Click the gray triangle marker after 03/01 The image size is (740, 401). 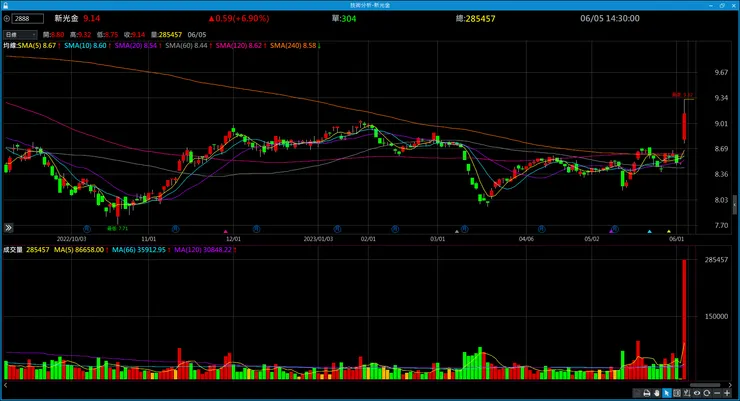pos(457,231)
